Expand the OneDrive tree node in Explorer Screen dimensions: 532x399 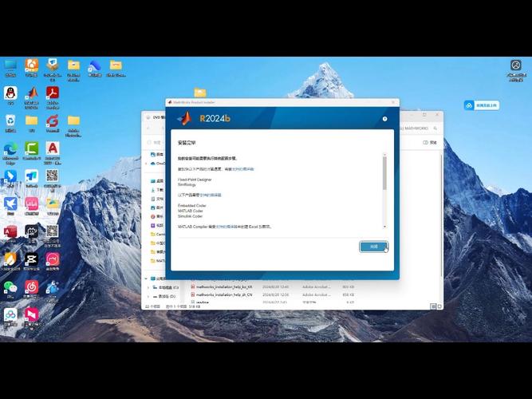pyautogui.click(x=146, y=164)
